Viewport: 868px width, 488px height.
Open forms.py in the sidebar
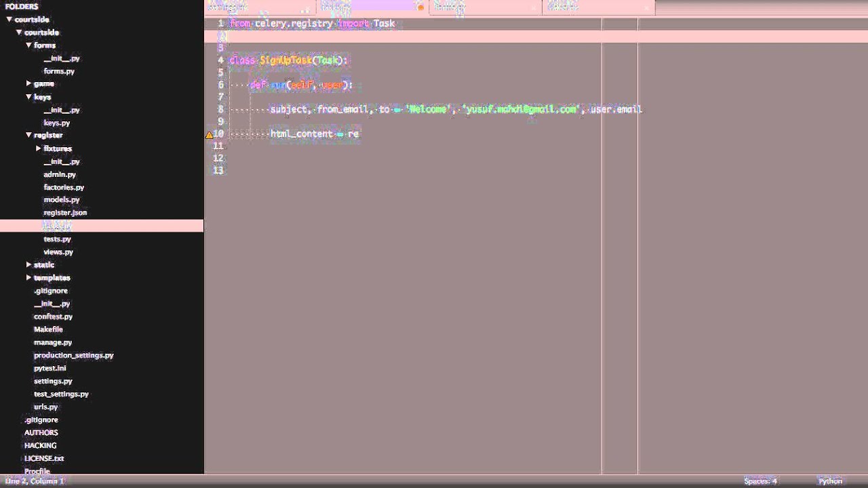pos(59,71)
